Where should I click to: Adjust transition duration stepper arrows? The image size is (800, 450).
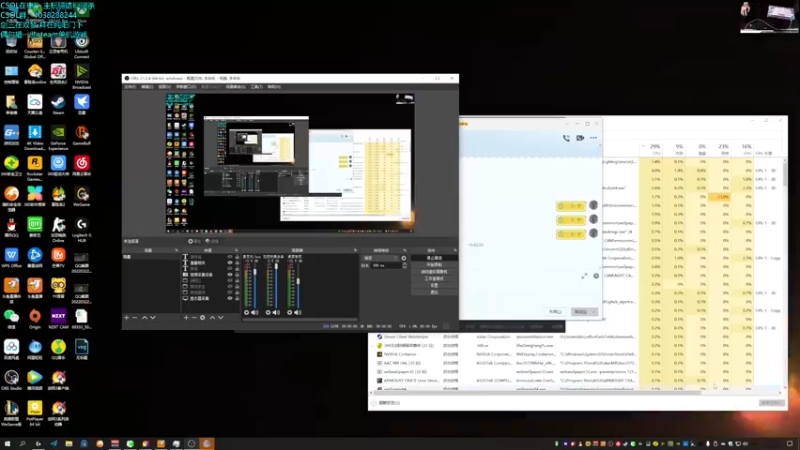click(x=405, y=265)
